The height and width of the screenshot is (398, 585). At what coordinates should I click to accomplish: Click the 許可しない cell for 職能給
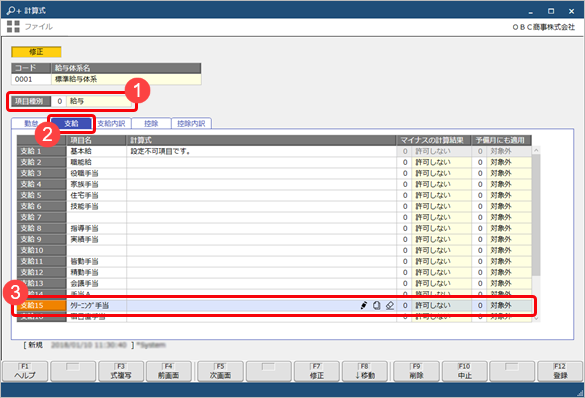click(x=441, y=162)
